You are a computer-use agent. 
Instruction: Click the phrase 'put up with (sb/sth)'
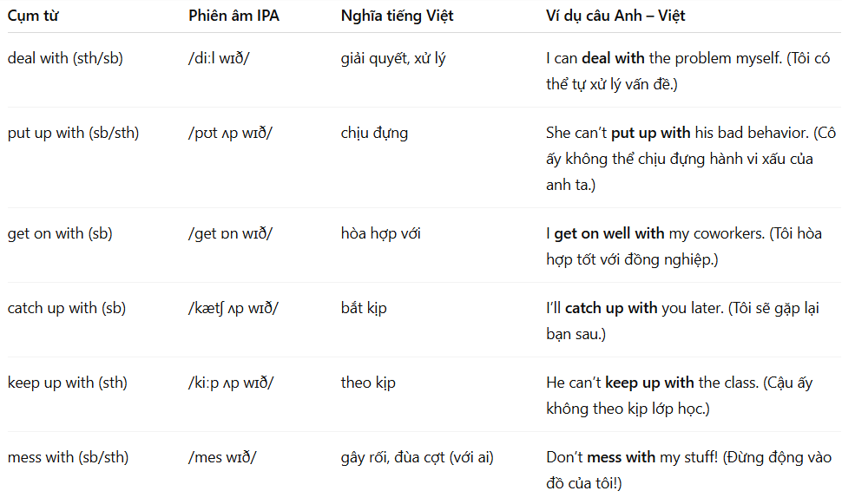[73, 133]
